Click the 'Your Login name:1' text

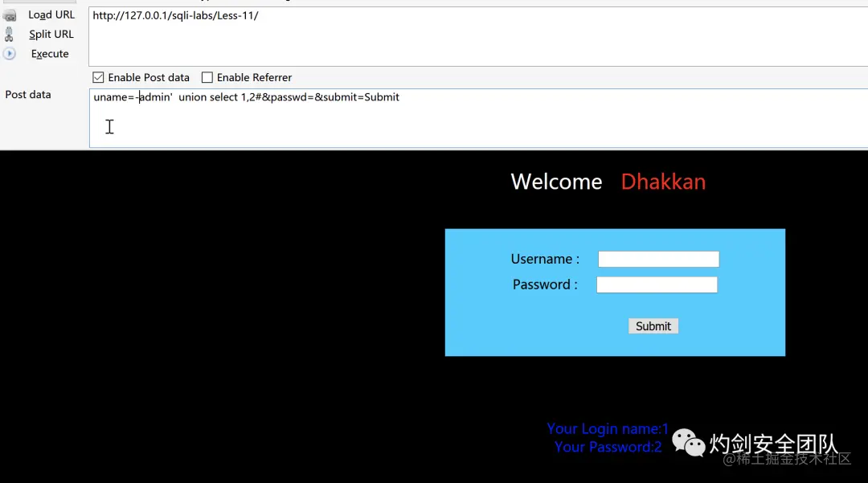pyautogui.click(x=608, y=429)
